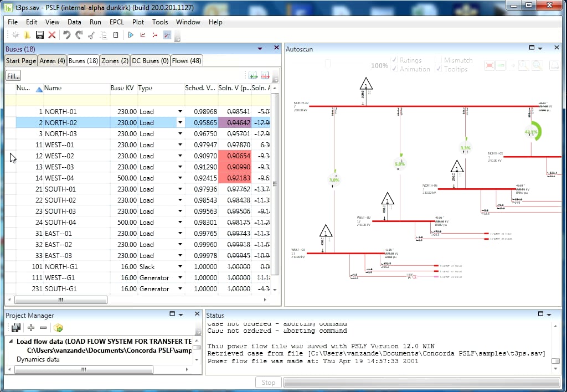This screenshot has height=392, width=567.
Task: Click the Fill... button
Action: click(13, 76)
